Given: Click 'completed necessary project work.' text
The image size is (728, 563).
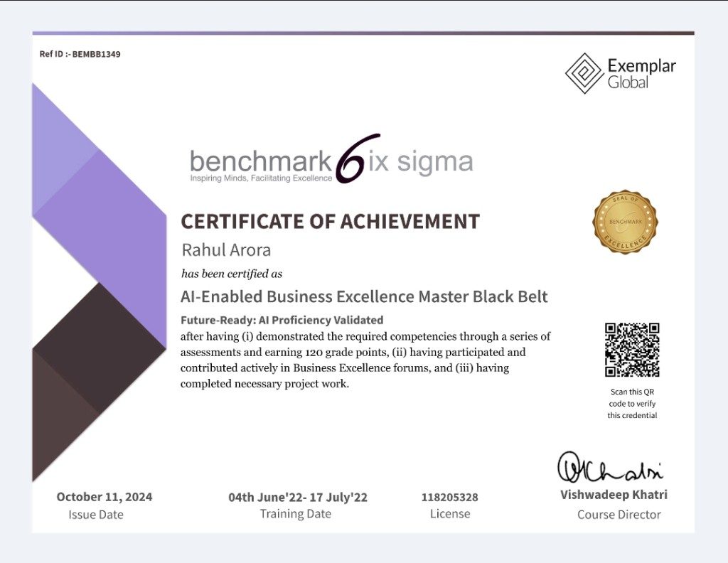Looking at the screenshot, I should [264, 384].
